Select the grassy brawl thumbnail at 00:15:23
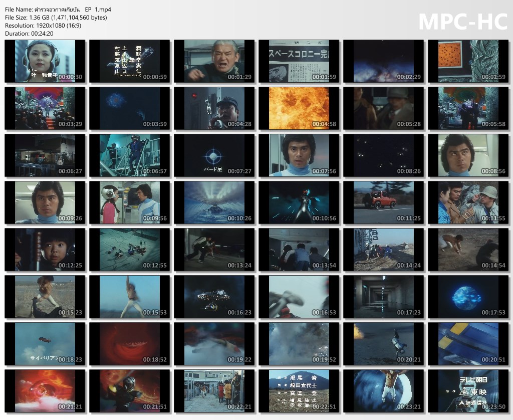 tap(45, 297)
